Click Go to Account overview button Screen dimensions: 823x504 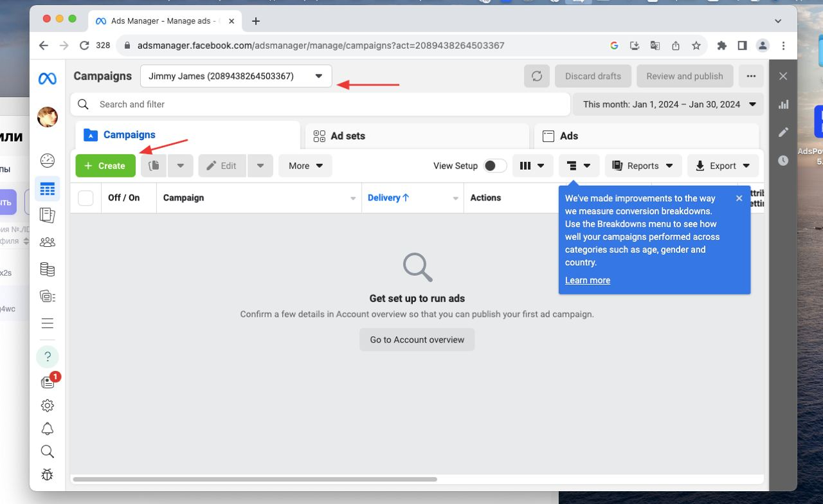pyautogui.click(x=417, y=339)
